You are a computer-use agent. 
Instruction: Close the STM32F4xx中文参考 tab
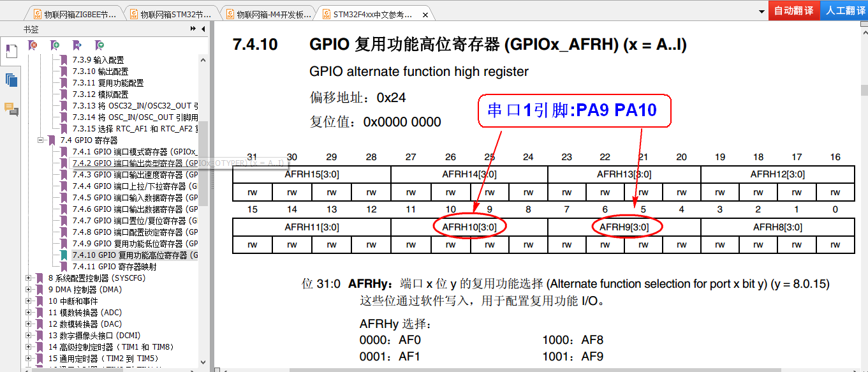[x=424, y=13]
